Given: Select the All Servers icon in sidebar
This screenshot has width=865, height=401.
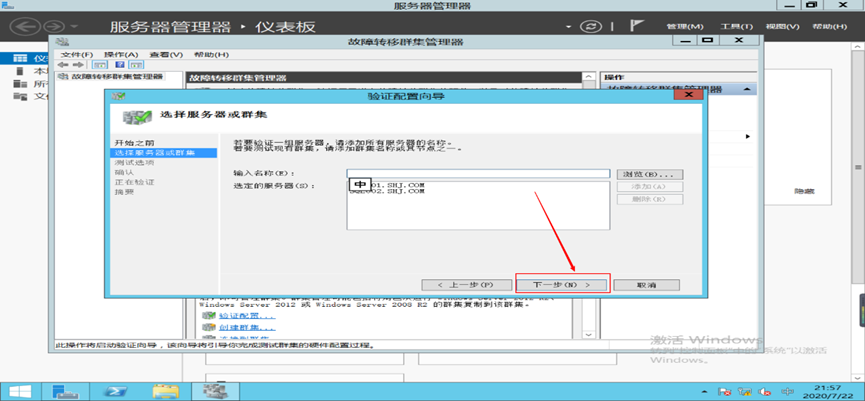Looking at the screenshot, I should [x=20, y=84].
